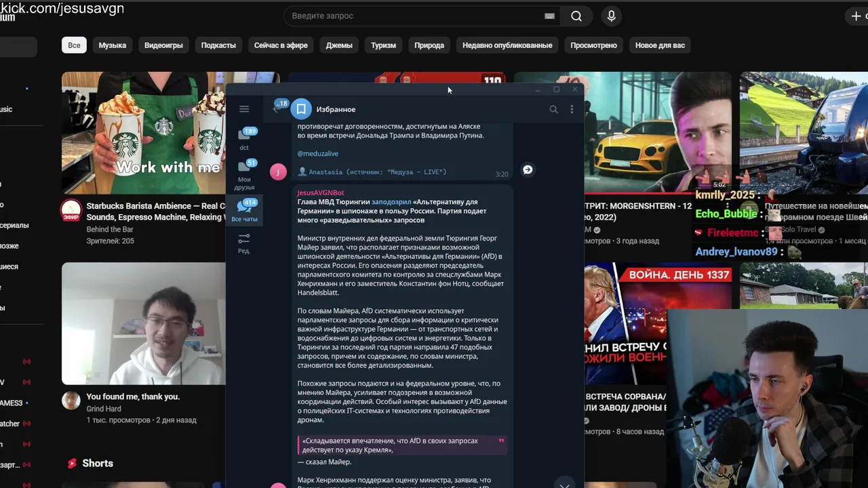Image resolution: width=868 pixels, height=488 pixels.
Task: Click the pink quote block in message
Action: tap(402, 445)
